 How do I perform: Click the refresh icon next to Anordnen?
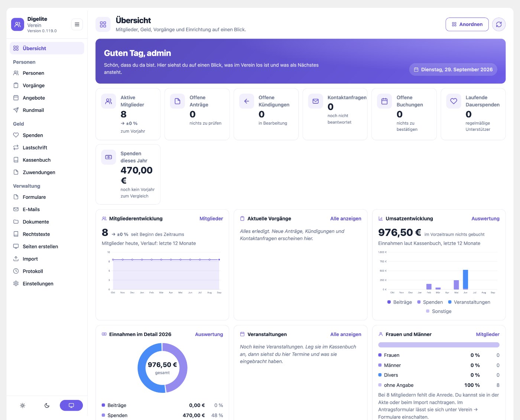[x=499, y=25]
